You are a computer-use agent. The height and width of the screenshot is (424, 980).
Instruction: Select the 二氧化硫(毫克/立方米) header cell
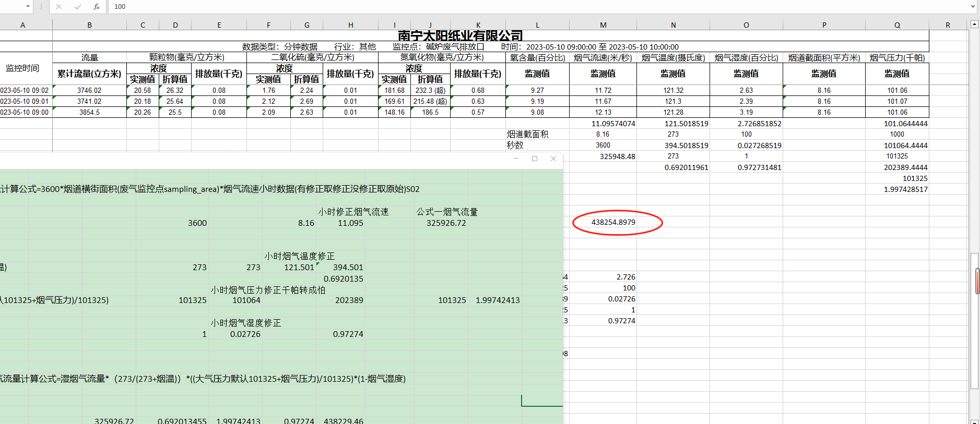[x=313, y=57]
